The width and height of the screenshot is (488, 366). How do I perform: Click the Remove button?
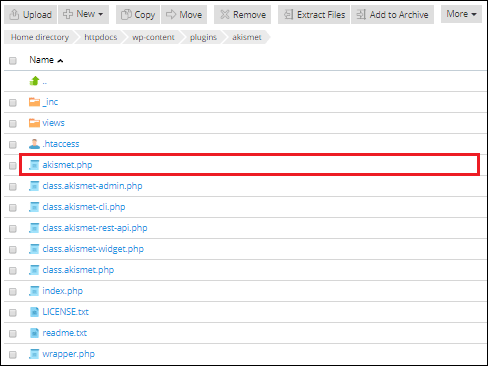point(242,15)
